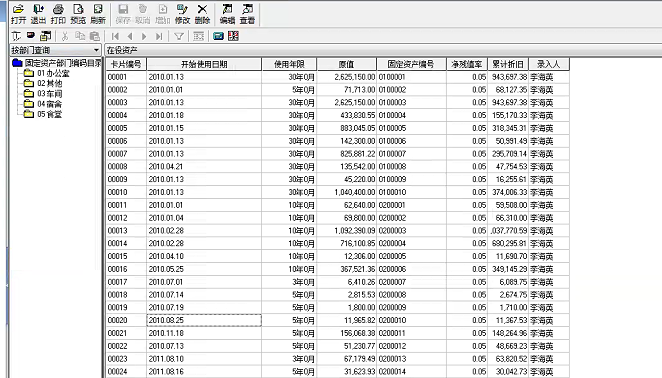Click the 卡片编号 column header
Viewport: 662px width, 378px height.
point(126,64)
